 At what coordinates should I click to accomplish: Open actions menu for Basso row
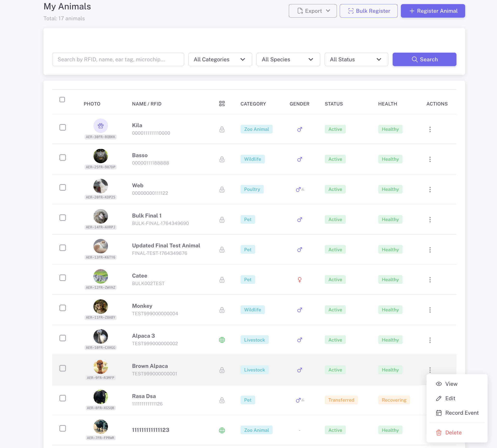(x=430, y=159)
